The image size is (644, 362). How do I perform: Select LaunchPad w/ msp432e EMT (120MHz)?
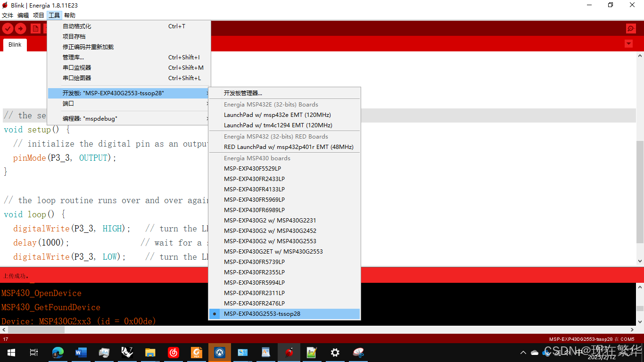coord(284,115)
